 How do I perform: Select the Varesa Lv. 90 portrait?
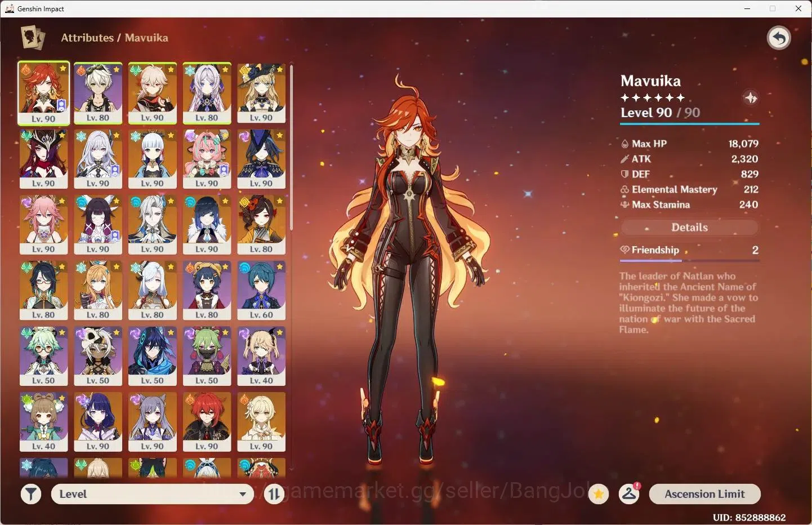pyautogui.click(x=207, y=159)
